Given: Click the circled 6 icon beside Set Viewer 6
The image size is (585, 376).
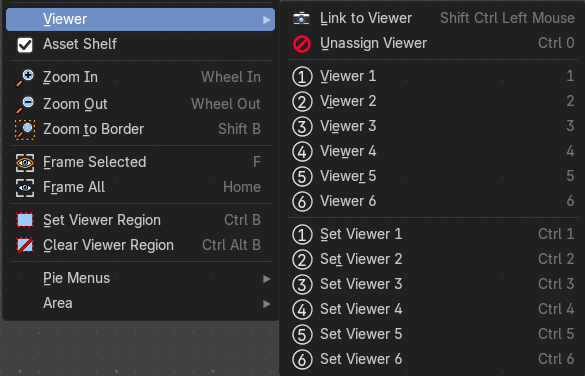Looking at the screenshot, I should [302, 360].
